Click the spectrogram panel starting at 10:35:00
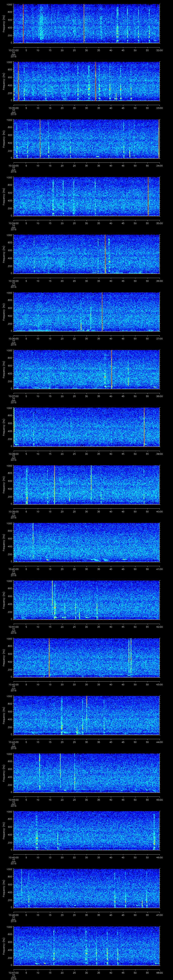This screenshot has width=173, height=980. click(x=86, y=254)
